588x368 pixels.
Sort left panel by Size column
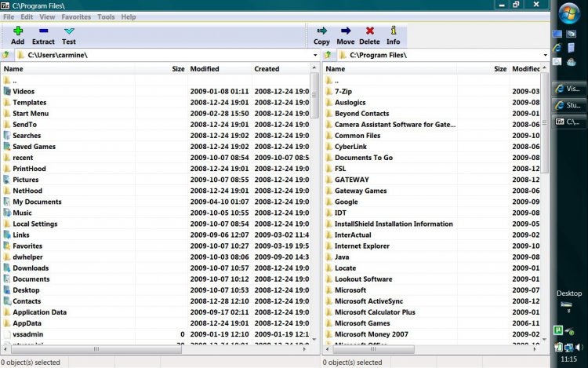click(x=161, y=68)
